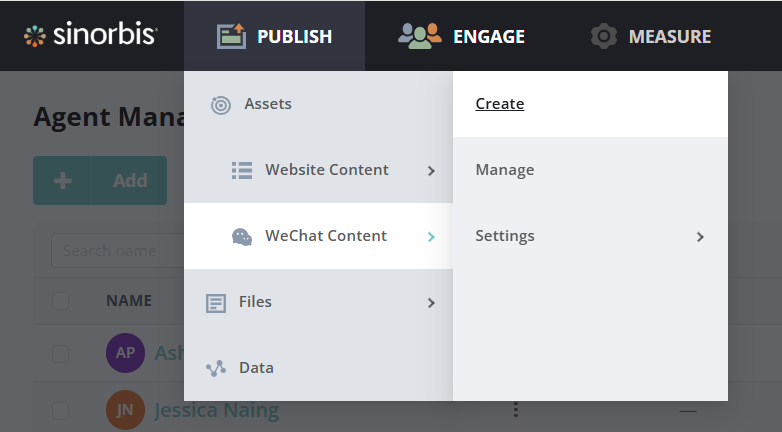Click the Sinorbis logo
Viewport: 782px width, 432px height.
[x=90, y=36]
